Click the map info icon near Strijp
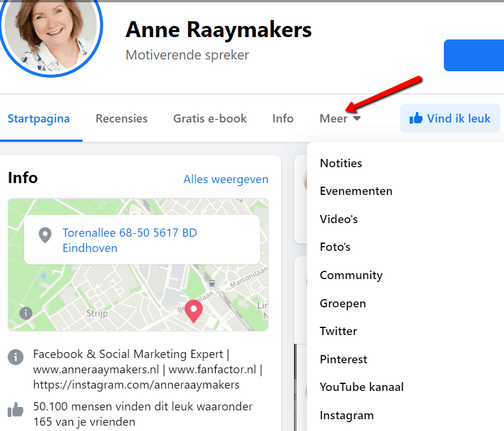The height and width of the screenshot is (431, 504). click(x=25, y=313)
